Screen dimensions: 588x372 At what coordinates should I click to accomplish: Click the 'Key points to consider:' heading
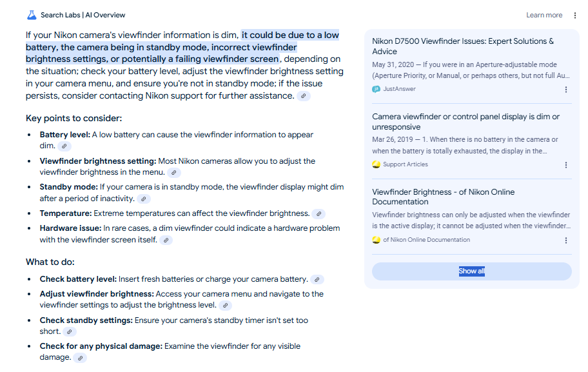coord(74,118)
